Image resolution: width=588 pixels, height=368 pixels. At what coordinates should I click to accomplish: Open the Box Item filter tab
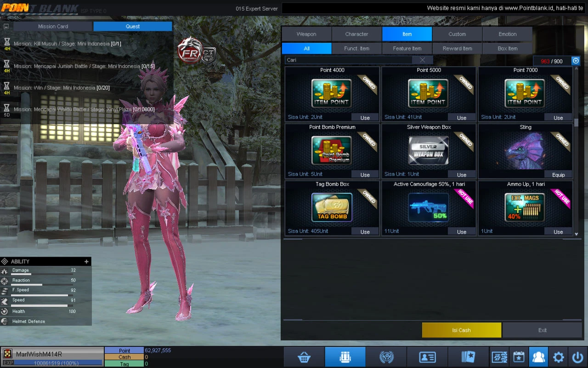[x=507, y=48]
